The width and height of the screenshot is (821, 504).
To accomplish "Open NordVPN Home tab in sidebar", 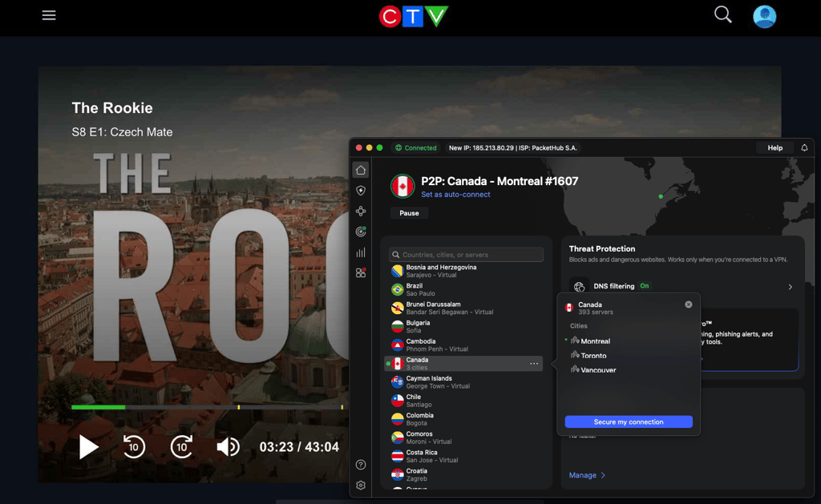I will [361, 170].
